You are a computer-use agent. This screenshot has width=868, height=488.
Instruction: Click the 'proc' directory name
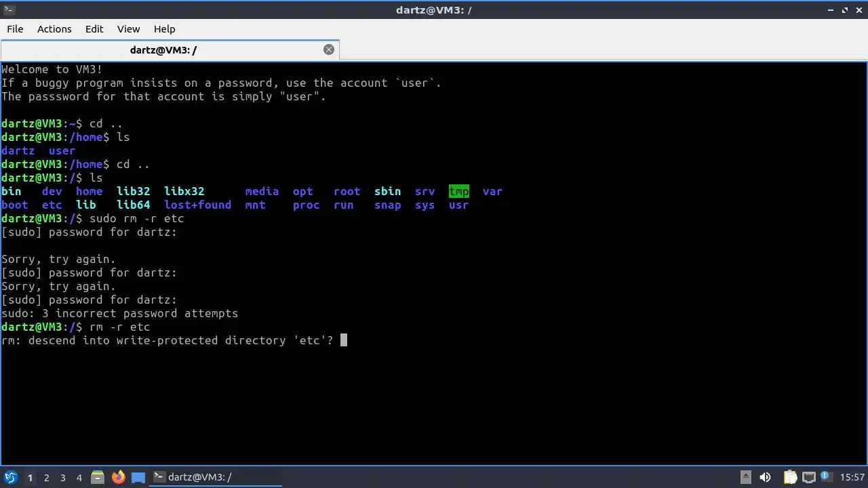click(x=307, y=205)
